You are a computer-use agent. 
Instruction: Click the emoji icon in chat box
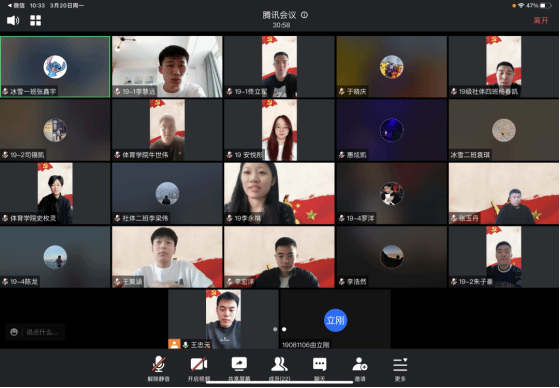[14, 332]
